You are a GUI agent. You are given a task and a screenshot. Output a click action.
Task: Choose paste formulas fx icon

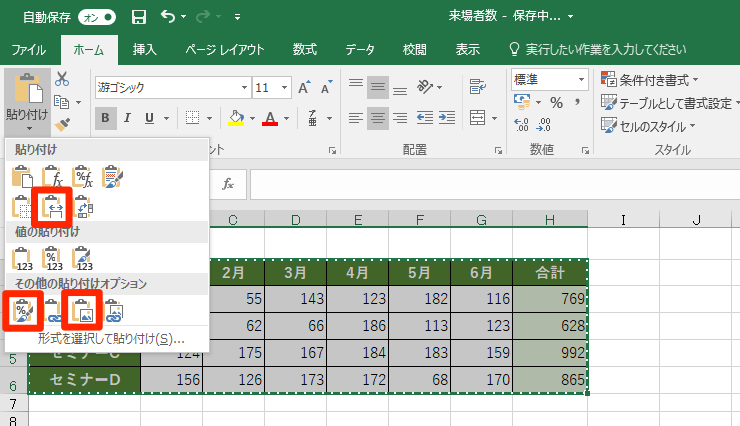[52, 177]
